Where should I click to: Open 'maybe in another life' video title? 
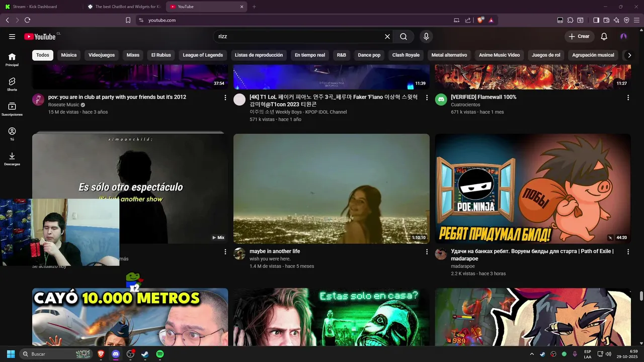(x=275, y=251)
